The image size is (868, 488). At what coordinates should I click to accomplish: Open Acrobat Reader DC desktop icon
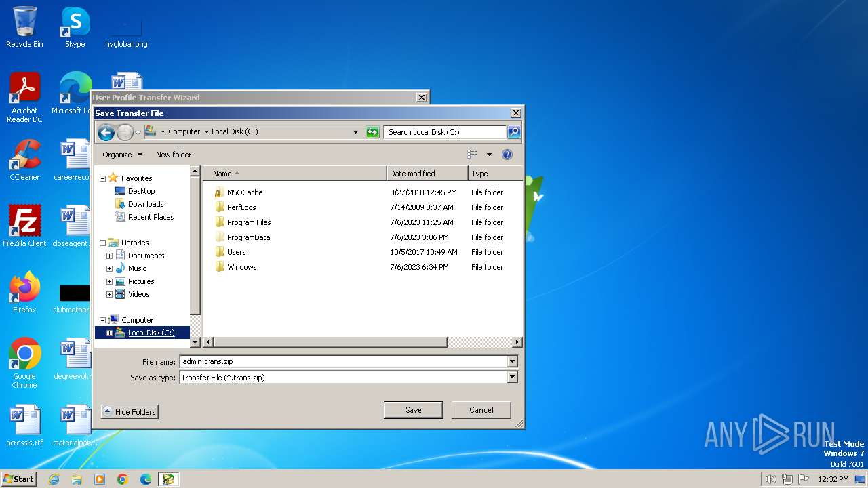tap(24, 98)
